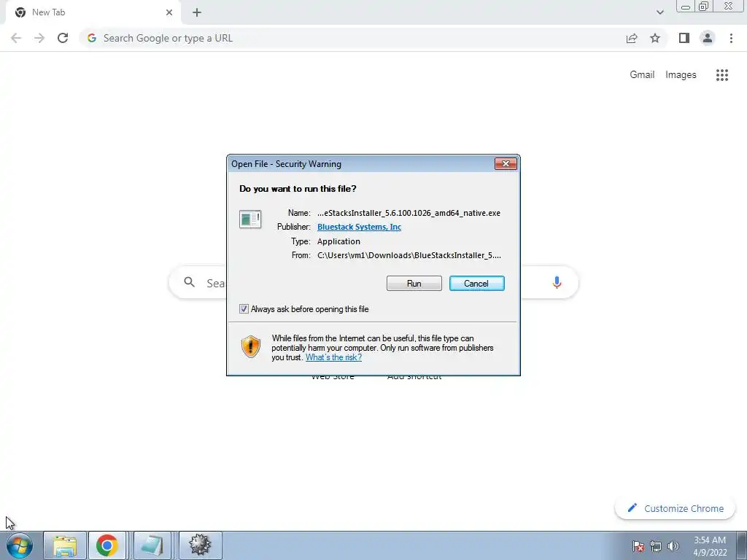Open the What's the risk? link
747x560 pixels.
tap(333, 357)
